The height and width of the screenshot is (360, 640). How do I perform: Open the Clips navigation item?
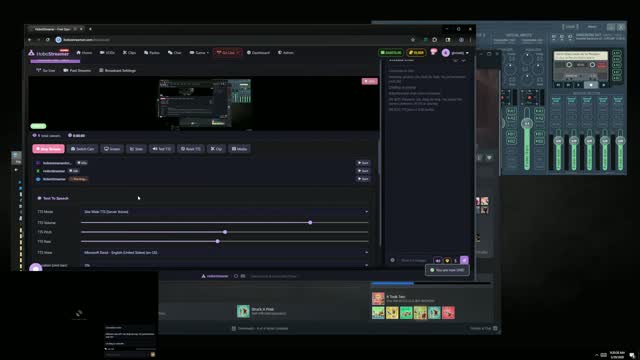pyautogui.click(x=129, y=53)
